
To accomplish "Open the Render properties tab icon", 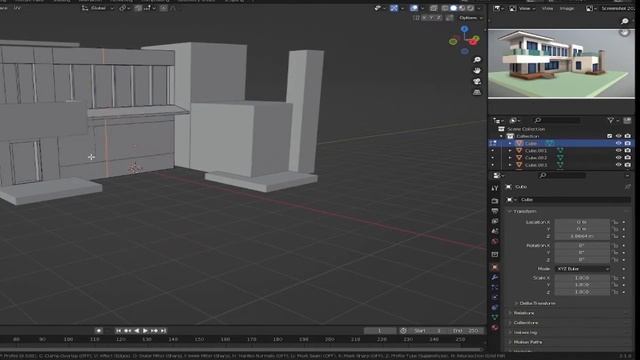I will pos(495,201).
